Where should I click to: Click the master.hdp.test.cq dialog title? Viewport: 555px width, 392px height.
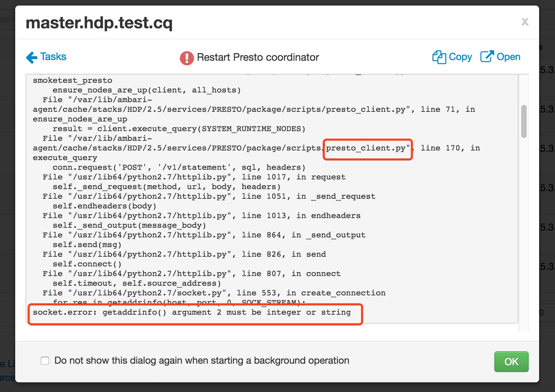[x=99, y=23]
